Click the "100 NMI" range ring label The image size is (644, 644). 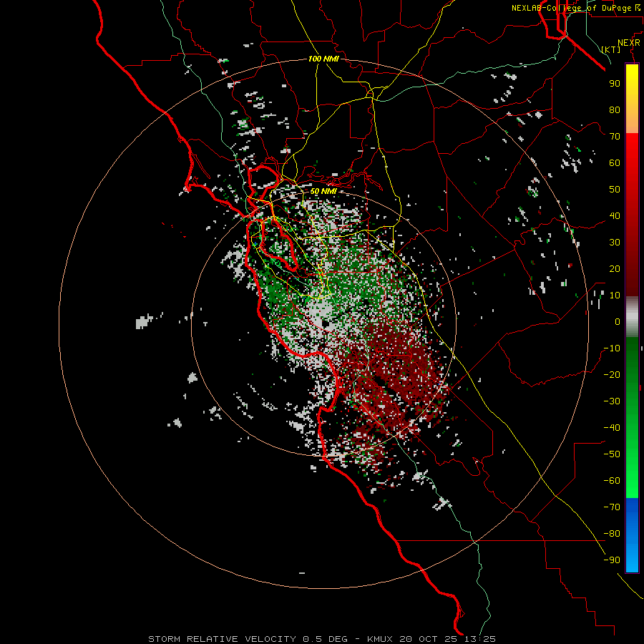point(323,59)
